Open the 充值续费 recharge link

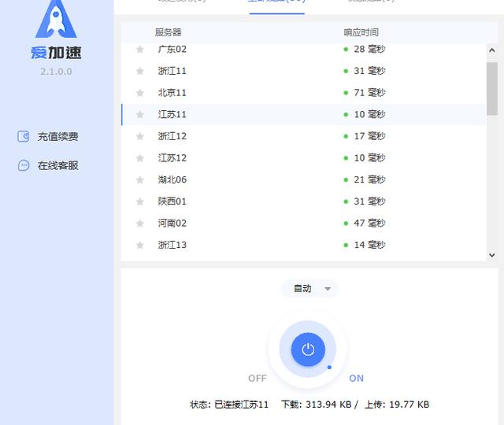pos(57,137)
